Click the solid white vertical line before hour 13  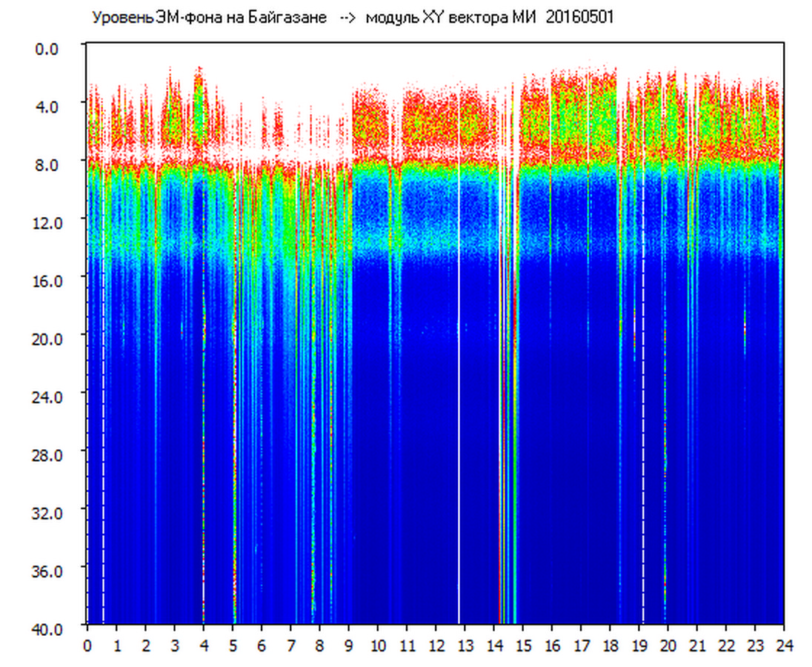(459, 445)
